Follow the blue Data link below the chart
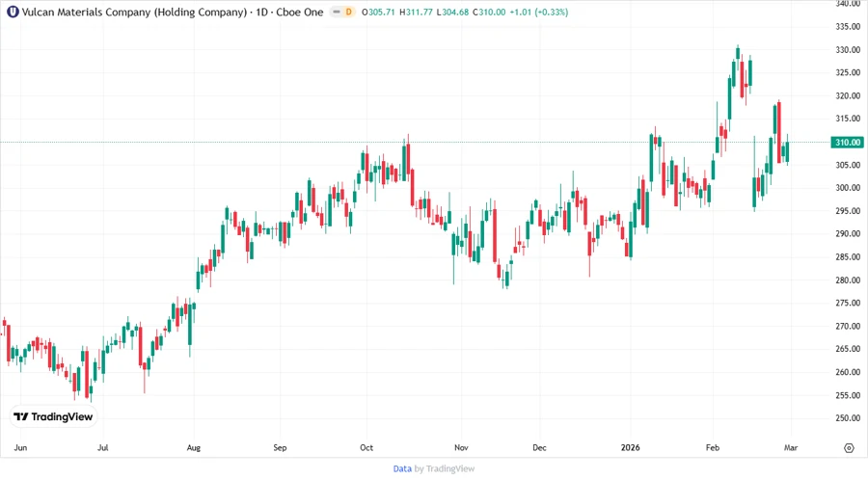The image size is (868, 480). coord(402,468)
